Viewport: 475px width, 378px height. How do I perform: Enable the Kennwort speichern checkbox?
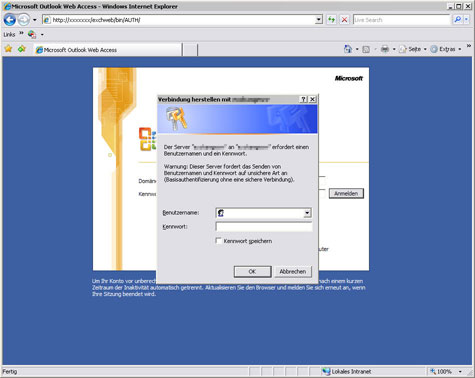point(219,241)
